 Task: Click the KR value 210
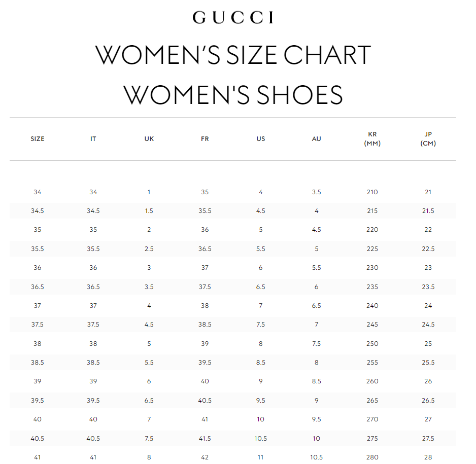(x=372, y=192)
